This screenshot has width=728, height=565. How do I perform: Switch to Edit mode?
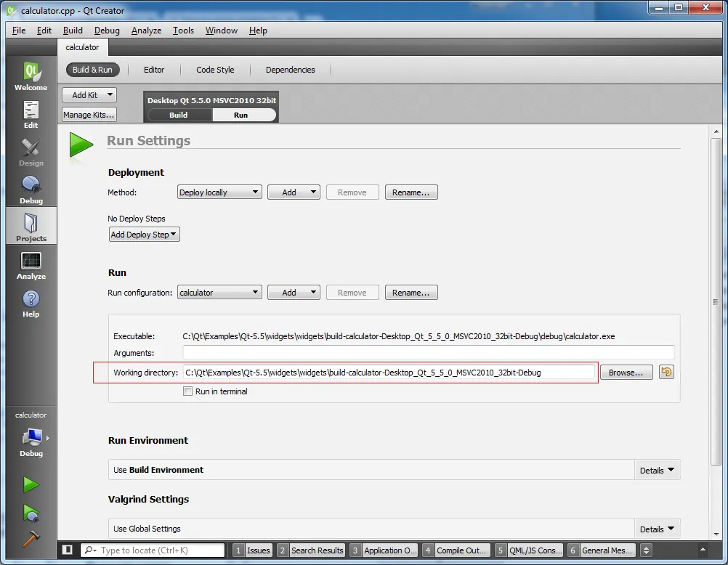(31, 115)
